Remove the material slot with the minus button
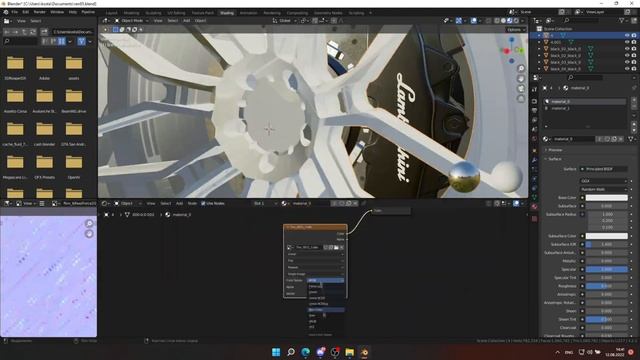 634,106
